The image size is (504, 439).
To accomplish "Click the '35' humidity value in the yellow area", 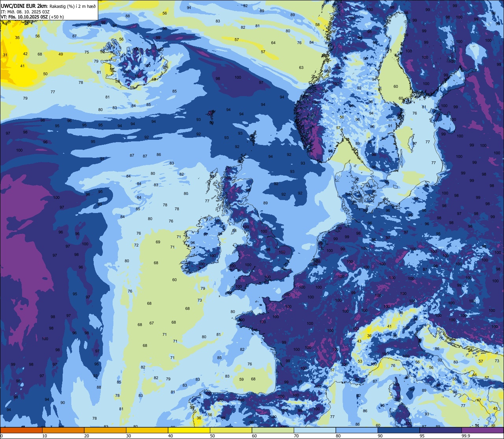I will tap(17, 38).
